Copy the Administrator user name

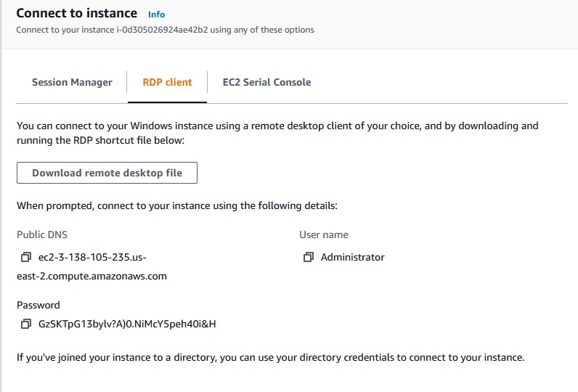coord(309,257)
